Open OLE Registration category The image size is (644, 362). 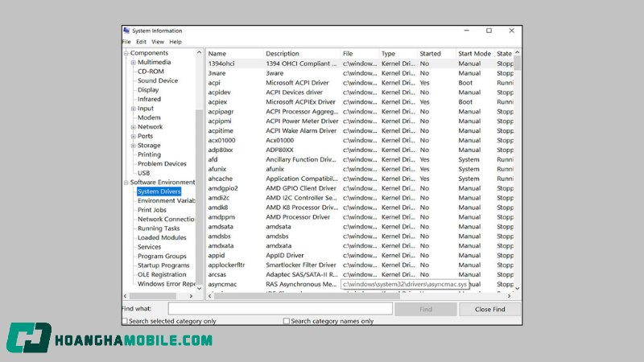point(162,274)
